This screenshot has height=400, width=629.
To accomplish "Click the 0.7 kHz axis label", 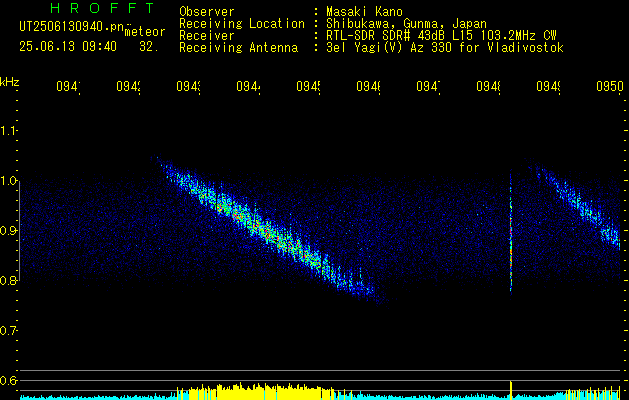I will coord(8,330).
